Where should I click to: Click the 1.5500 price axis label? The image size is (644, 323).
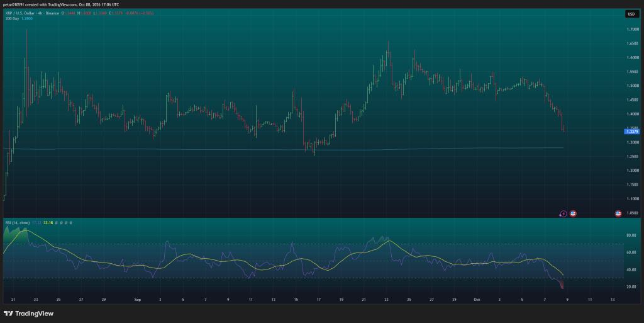tap(633, 72)
